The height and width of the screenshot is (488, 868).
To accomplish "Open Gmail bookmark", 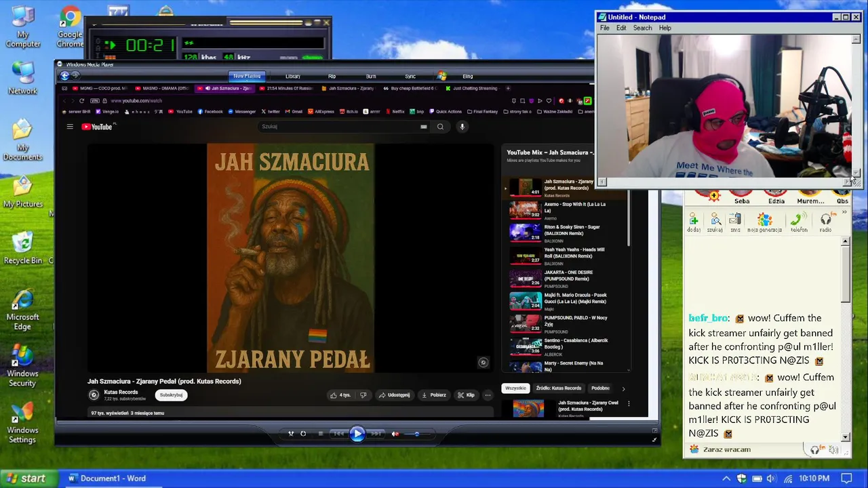I will click(294, 112).
